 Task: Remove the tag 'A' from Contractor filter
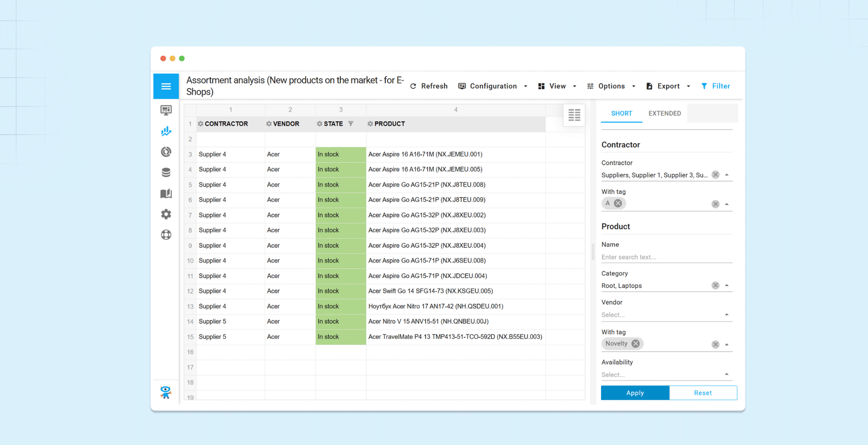[x=618, y=203]
